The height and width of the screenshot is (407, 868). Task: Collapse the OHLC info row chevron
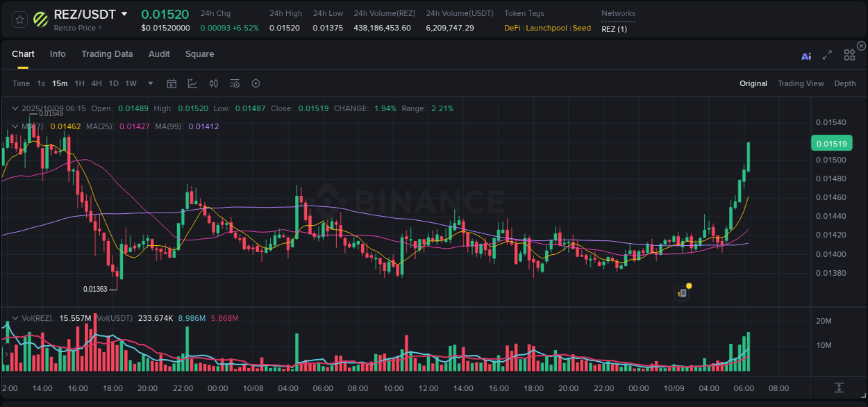[x=14, y=108]
